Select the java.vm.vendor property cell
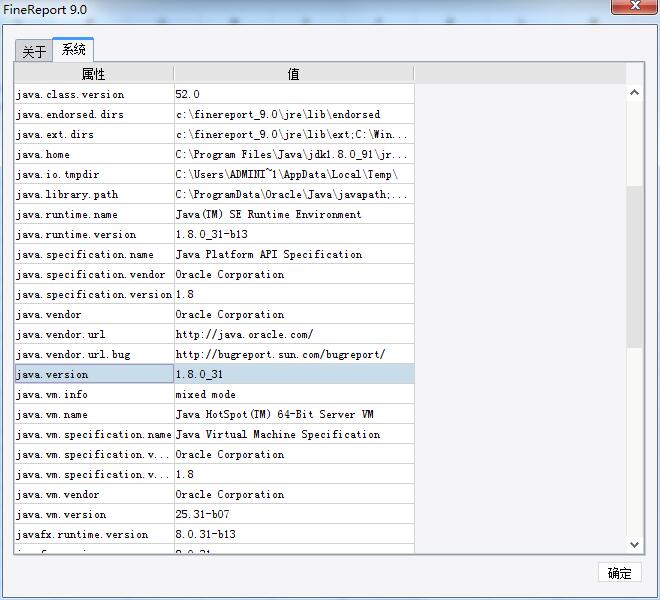The image size is (660, 600). [94, 494]
